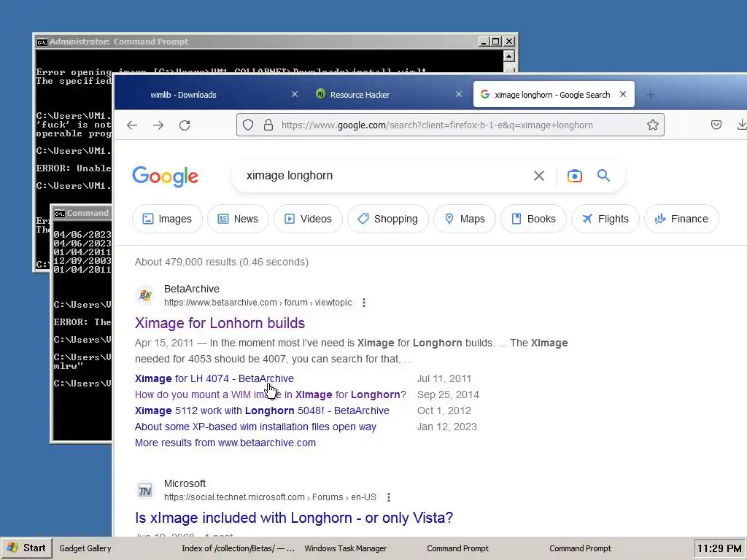This screenshot has width=747, height=560.
Task: Close the Resource Hacker tab
Action: click(x=458, y=94)
